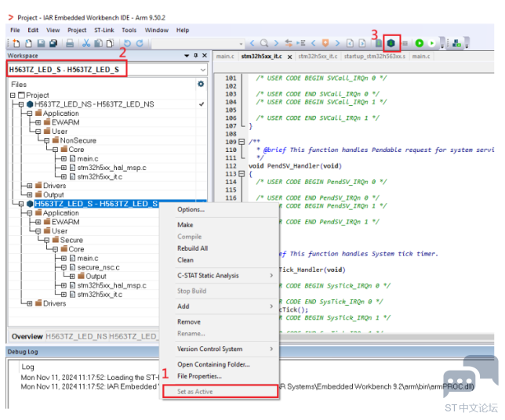
Task: Click the Redo arrow icon
Action: 140,43
